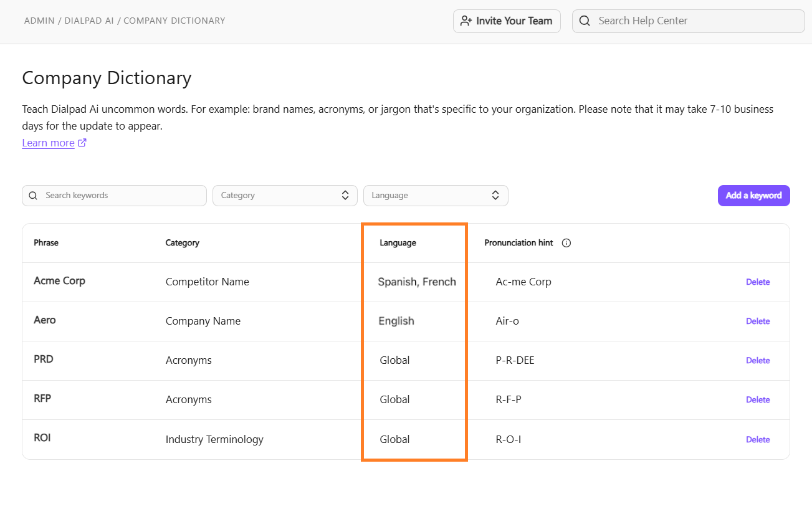
Task: Click the magnifier icon in Search Help Center
Action: click(x=585, y=21)
